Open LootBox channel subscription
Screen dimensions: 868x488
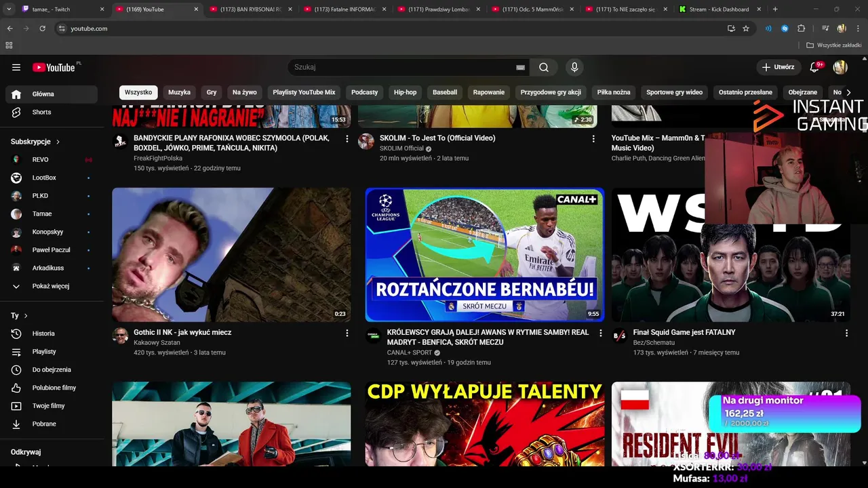tap(52, 178)
